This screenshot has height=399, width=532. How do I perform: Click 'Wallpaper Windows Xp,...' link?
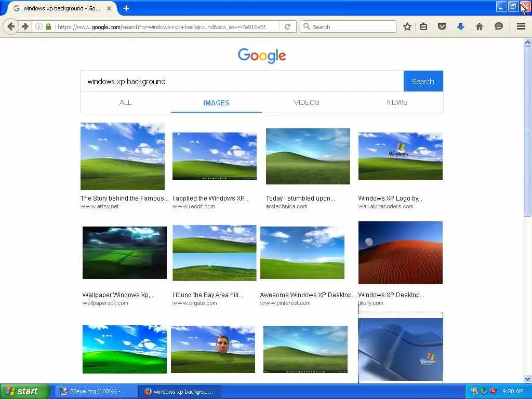point(118,295)
